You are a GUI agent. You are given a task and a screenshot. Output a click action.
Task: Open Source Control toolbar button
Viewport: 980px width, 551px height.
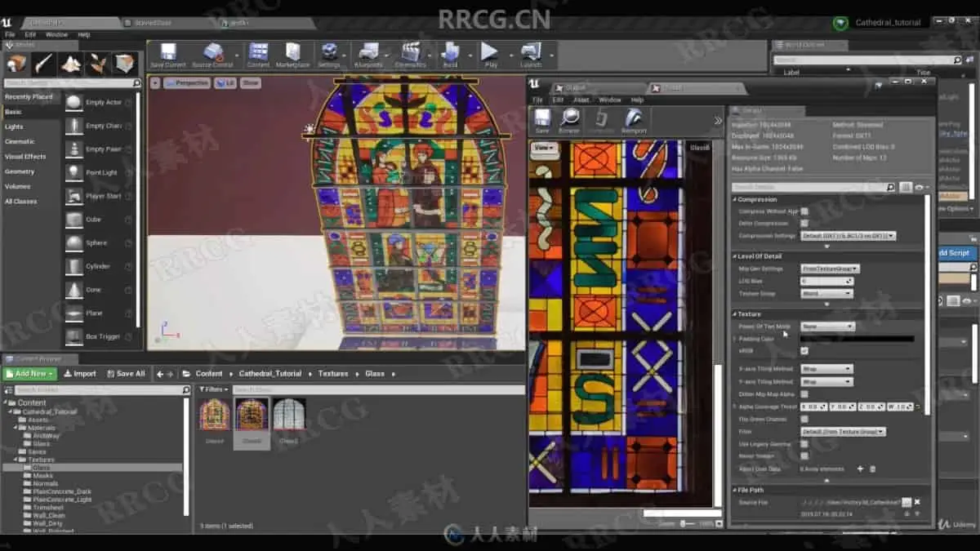[212, 55]
